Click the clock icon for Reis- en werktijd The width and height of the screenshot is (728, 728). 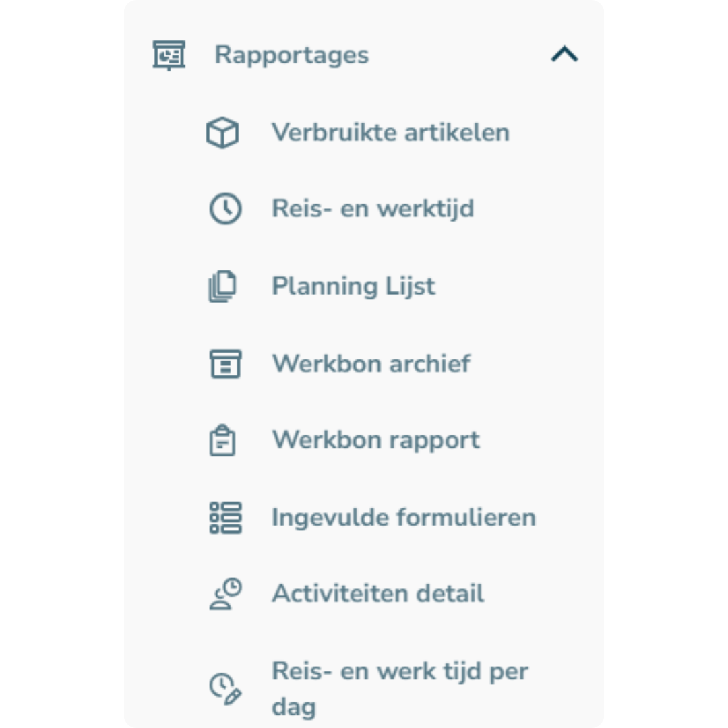click(225, 209)
